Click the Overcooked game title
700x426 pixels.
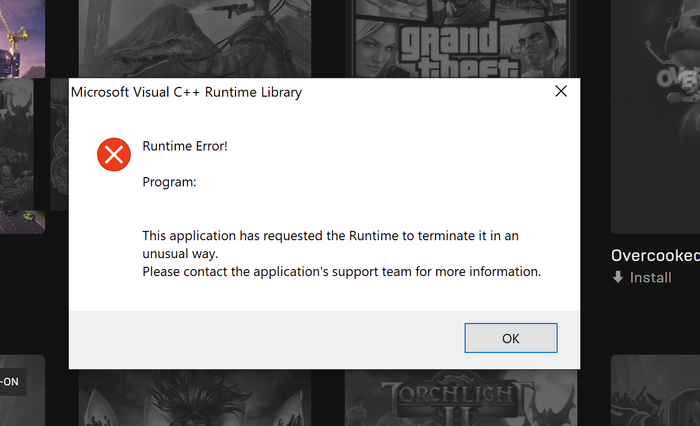coord(655,255)
